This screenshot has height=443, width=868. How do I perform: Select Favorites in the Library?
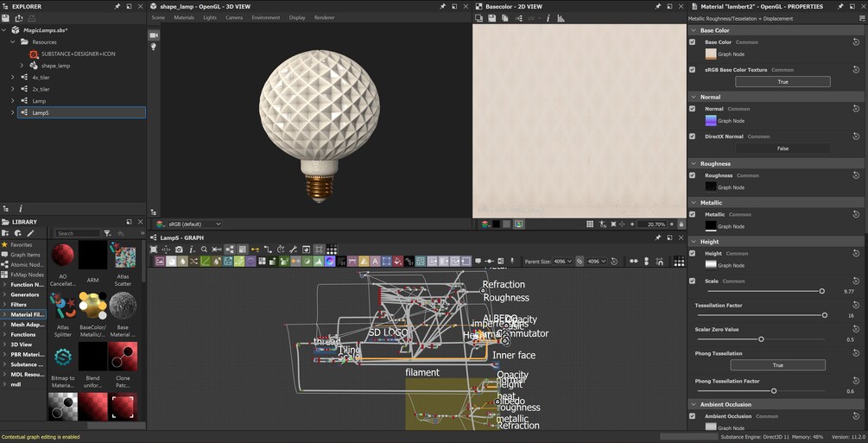[x=21, y=244]
